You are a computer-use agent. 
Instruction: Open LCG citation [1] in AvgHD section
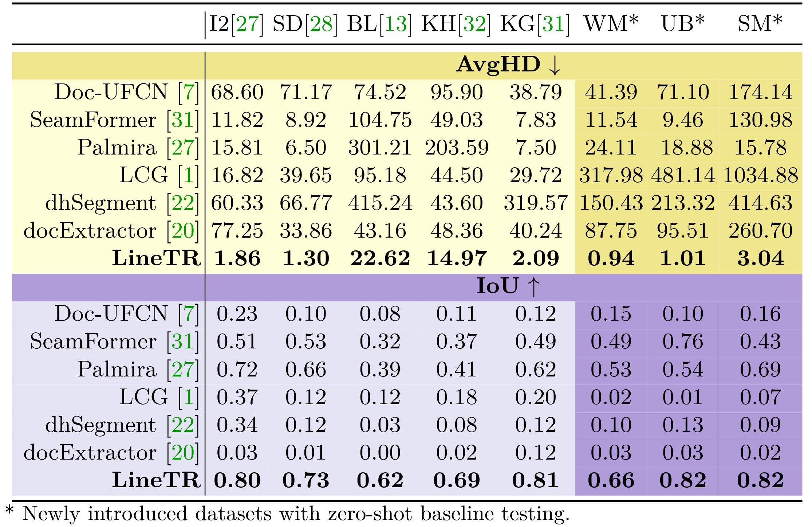(x=189, y=175)
